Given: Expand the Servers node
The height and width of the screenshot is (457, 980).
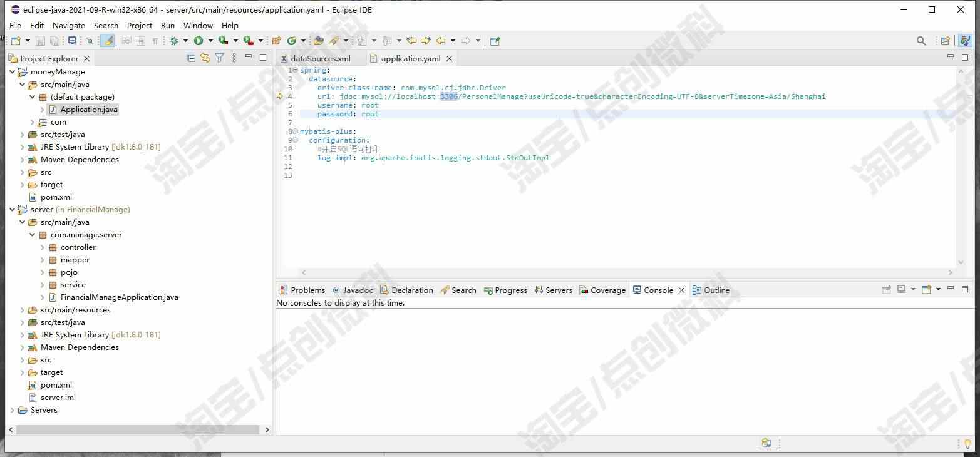Looking at the screenshot, I should pyautogui.click(x=12, y=410).
